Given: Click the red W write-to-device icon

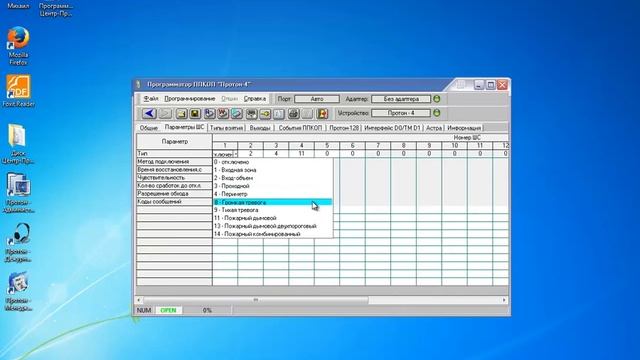Looking at the screenshot, I should tap(223, 113).
